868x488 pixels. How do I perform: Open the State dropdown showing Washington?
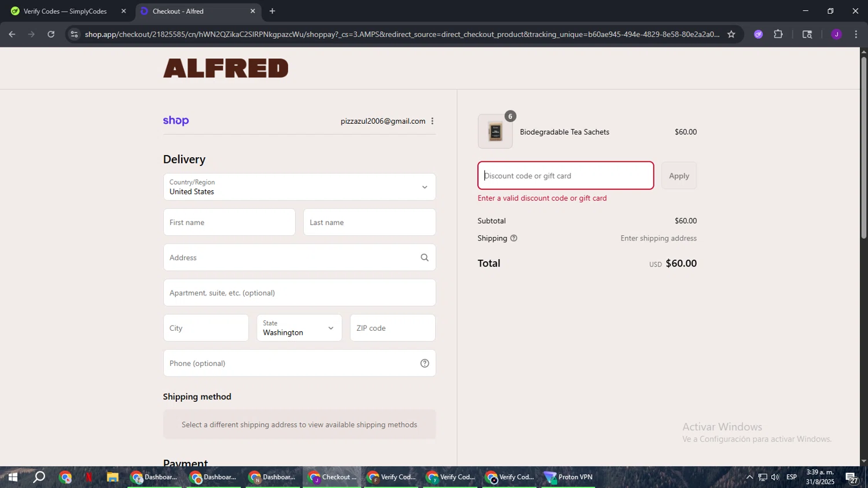pyautogui.click(x=299, y=328)
